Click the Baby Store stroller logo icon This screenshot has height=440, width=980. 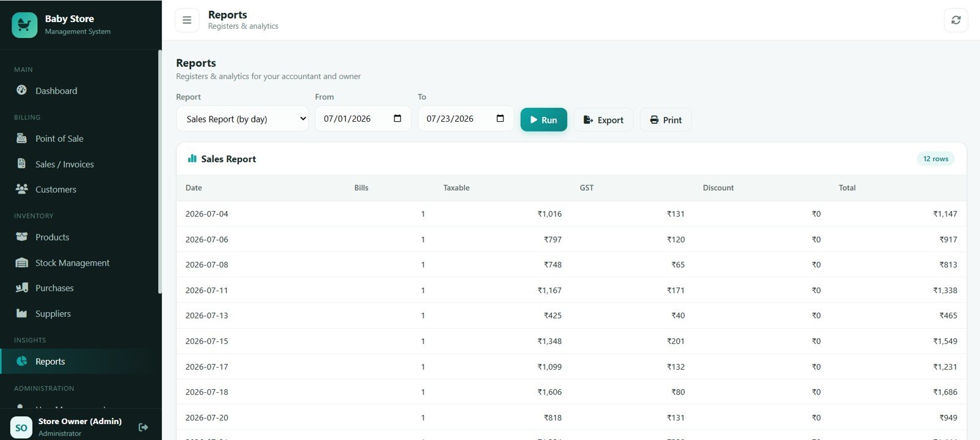pyautogui.click(x=24, y=25)
